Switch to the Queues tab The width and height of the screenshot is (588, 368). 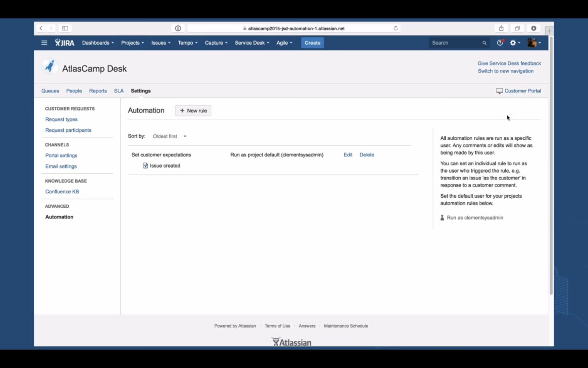(50, 91)
